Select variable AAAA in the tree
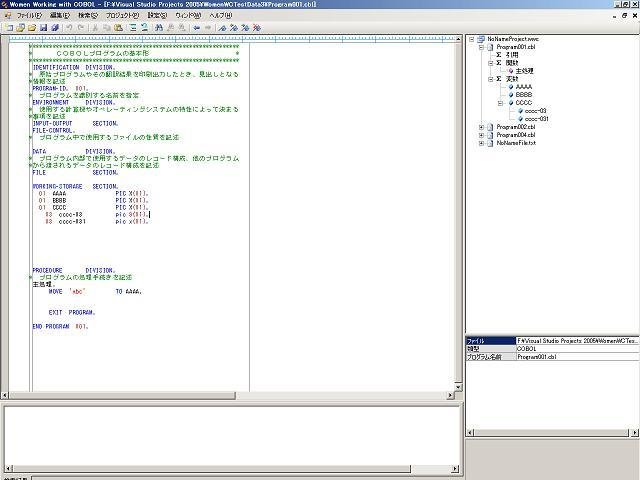Screen dimensions: 640x480 (524, 87)
